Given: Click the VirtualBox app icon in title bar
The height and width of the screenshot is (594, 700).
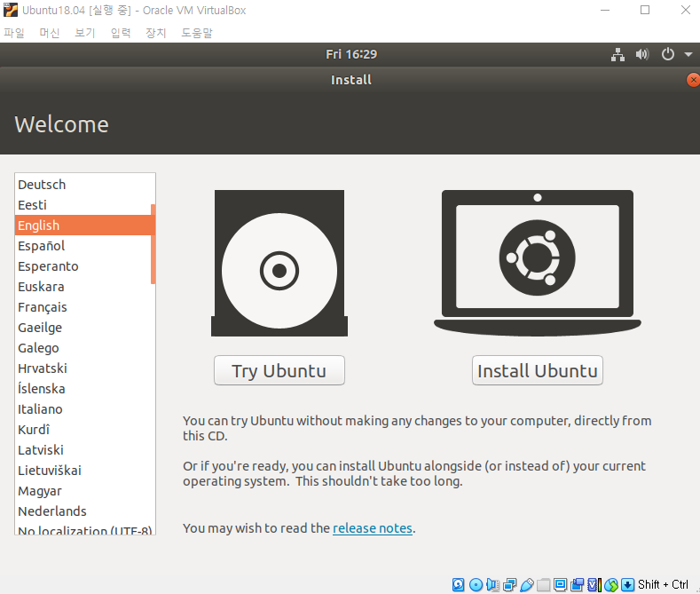Looking at the screenshot, I should (11, 10).
